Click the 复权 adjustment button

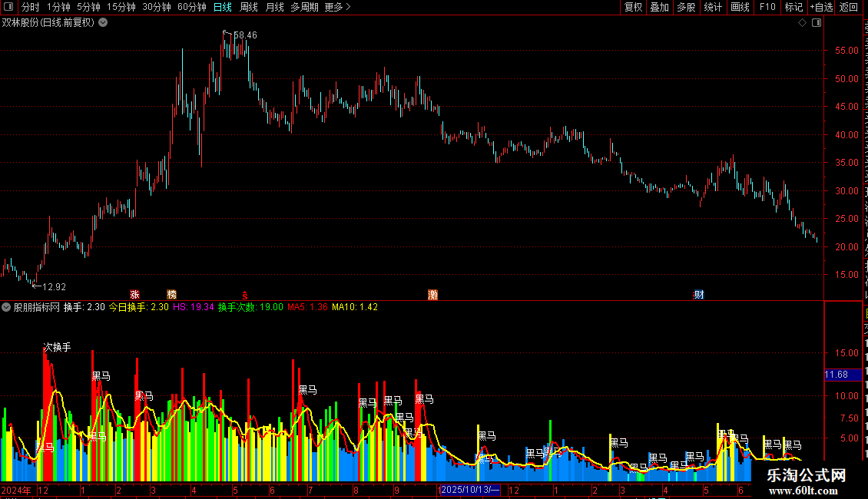pyautogui.click(x=633, y=7)
